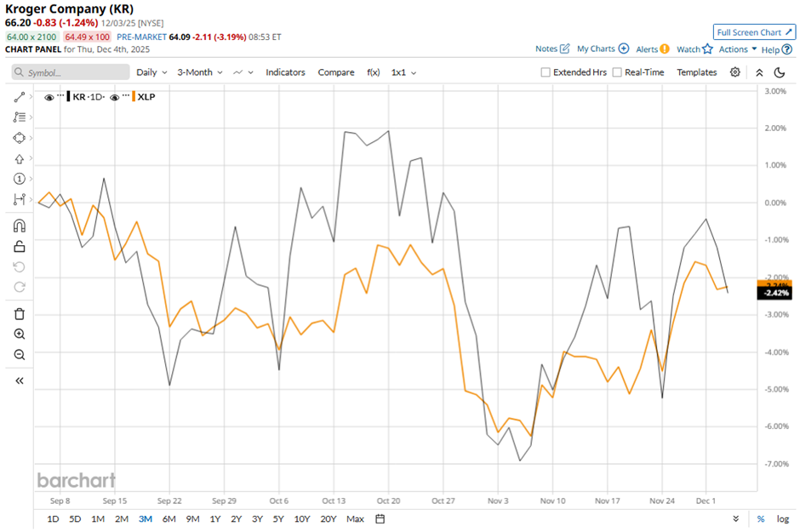
Task: Select the numbered annotation tool
Action: pyautogui.click(x=20, y=179)
